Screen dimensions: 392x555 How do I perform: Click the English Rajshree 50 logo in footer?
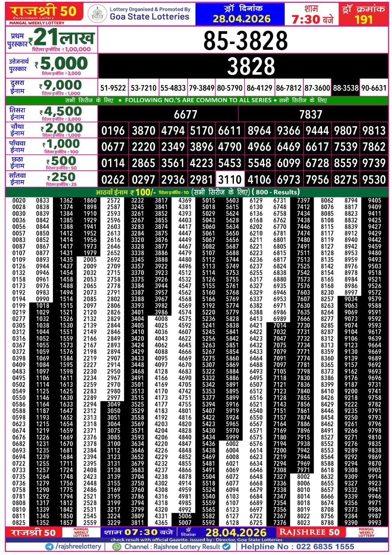coord(310,532)
